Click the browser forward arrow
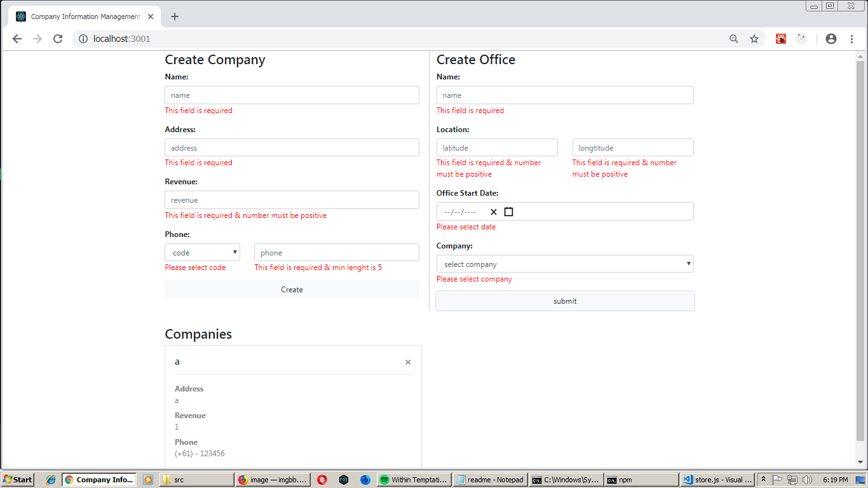This screenshot has height=488, width=868. (x=37, y=39)
